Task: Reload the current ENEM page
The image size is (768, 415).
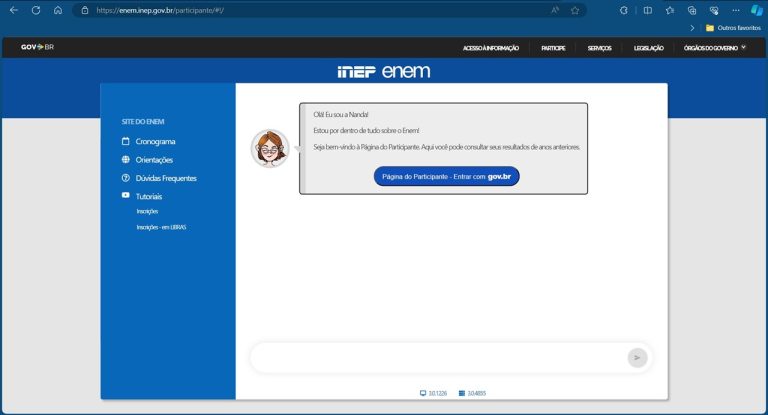Action: coord(36,10)
